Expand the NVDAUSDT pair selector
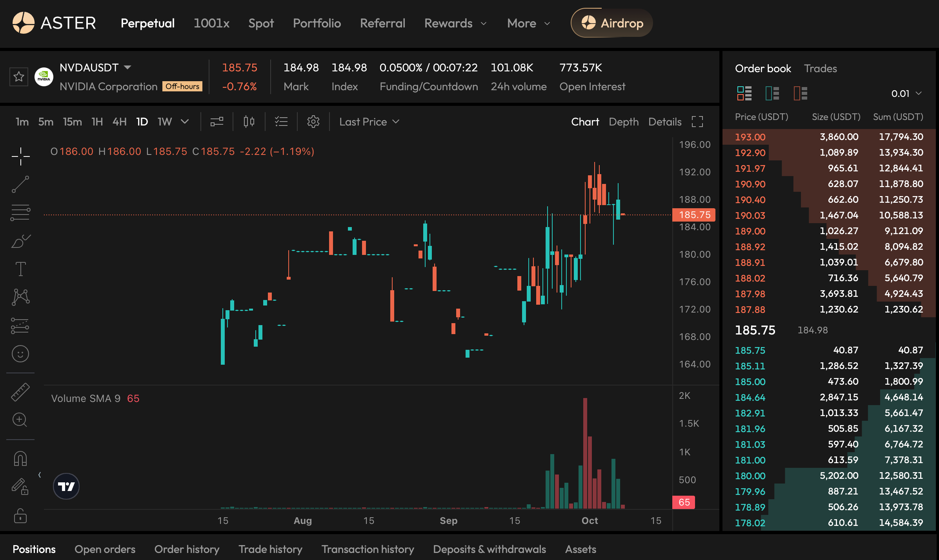Screen dimensions: 939x560 click(127, 67)
